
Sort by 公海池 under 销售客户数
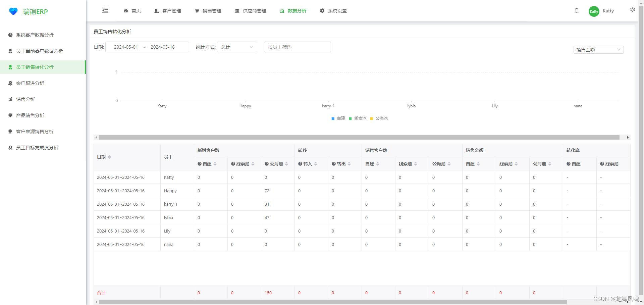[x=449, y=164]
